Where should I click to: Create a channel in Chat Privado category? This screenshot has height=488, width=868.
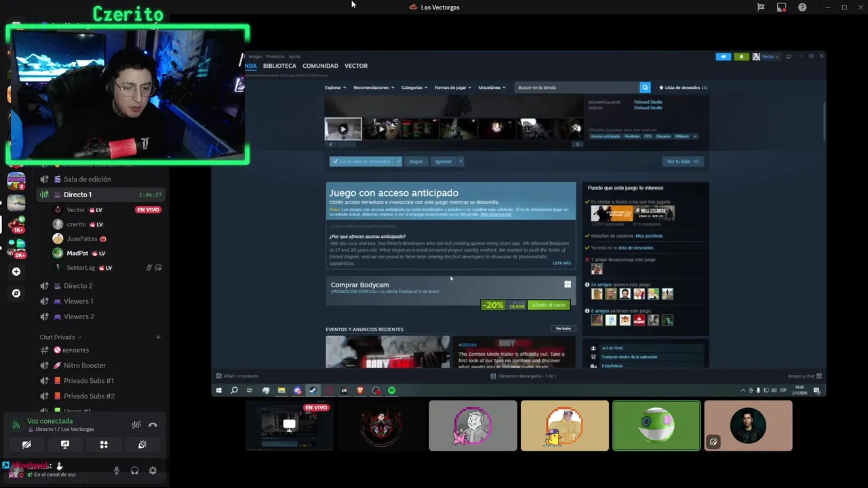158,337
